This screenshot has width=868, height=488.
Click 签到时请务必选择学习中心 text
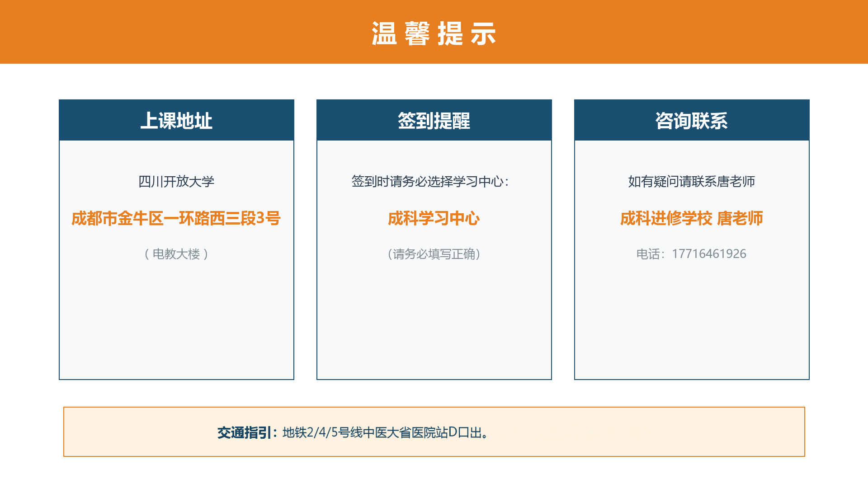point(430,182)
